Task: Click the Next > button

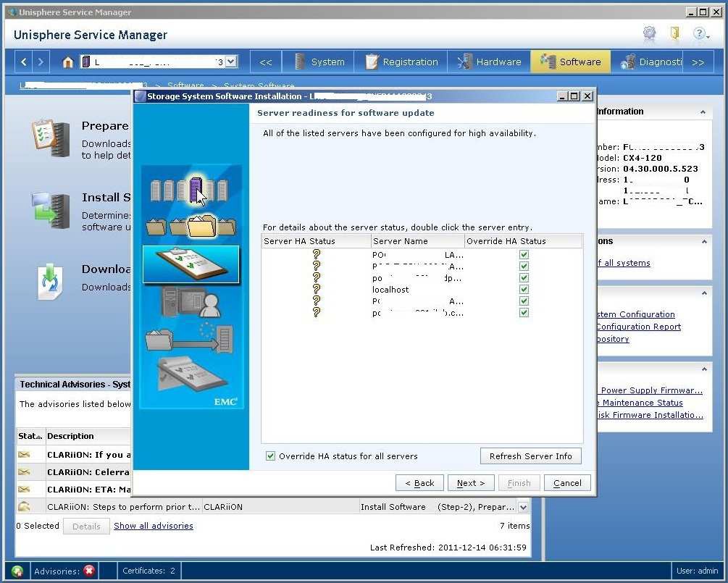Action: click(x=471, y=483)
